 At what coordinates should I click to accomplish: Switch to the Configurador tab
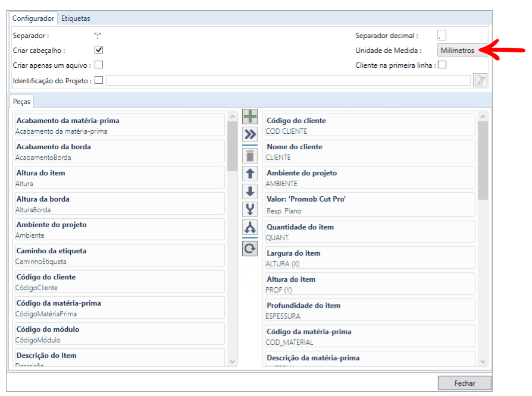click(x=33, y=18)
